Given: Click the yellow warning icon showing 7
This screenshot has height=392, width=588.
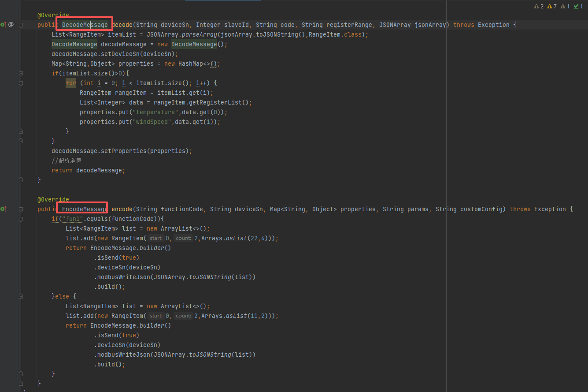Looking at the screenshot, I should click(x=552, y=7).
